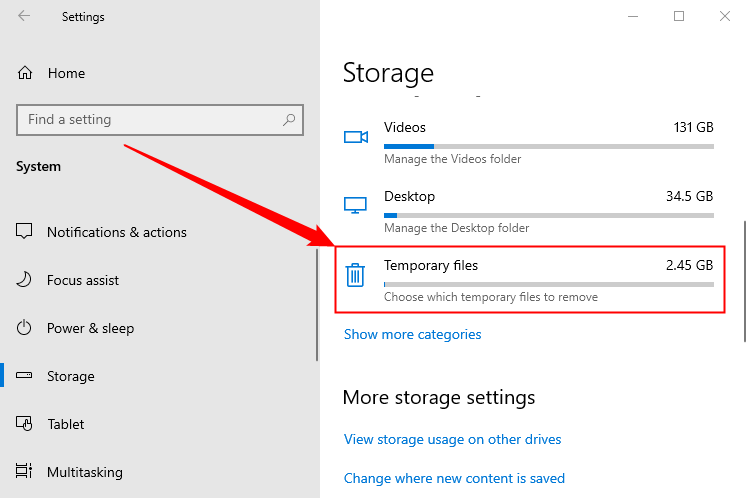Maximize the Settings window
Image resolution: width=748 pixels, height=498 pixels.
click(679, 16)
